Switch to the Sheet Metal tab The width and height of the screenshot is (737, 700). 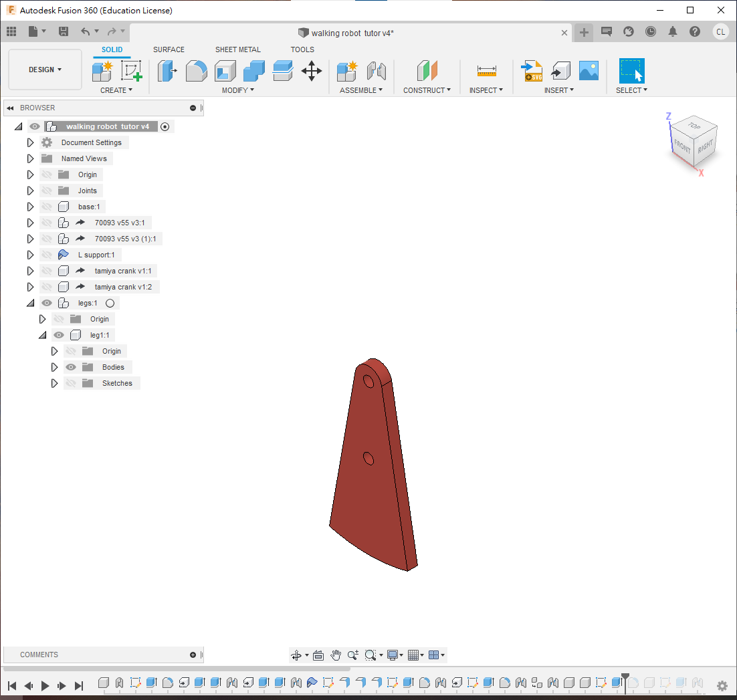(x=238, y=49)
